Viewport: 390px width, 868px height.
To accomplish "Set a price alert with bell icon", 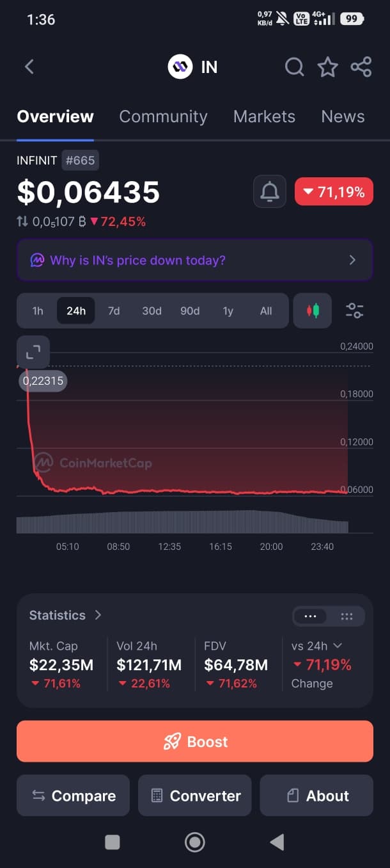I will pos(270,191).
